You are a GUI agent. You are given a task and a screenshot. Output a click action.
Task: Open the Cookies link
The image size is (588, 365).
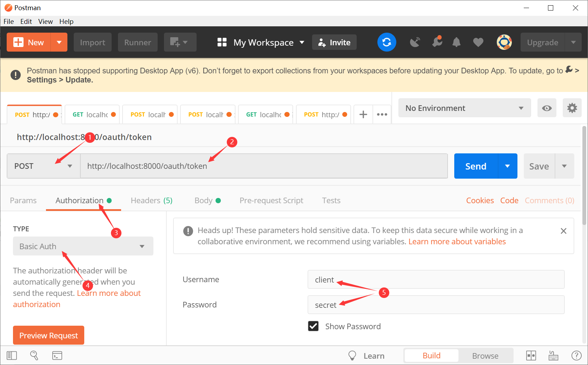coord(480,200)
